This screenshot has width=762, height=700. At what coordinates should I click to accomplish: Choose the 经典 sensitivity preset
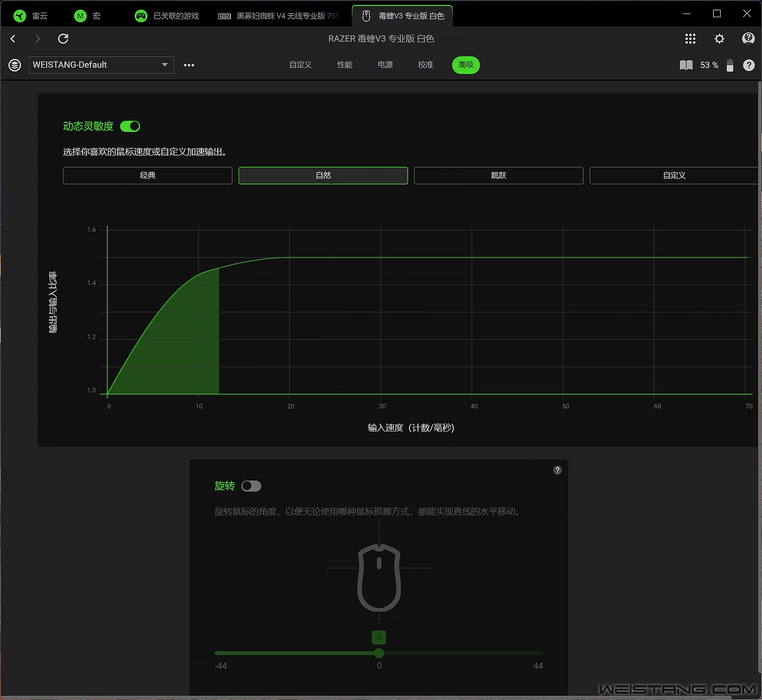(147, 175)
